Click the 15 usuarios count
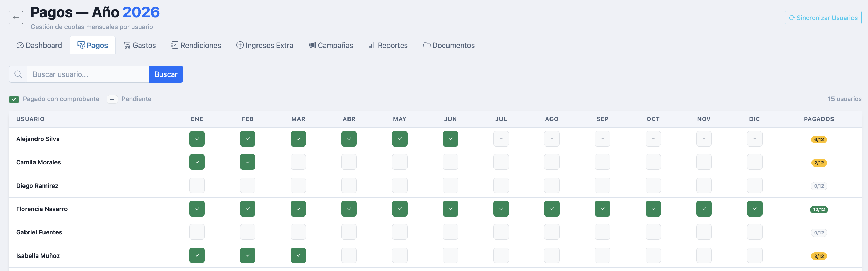 845,99
